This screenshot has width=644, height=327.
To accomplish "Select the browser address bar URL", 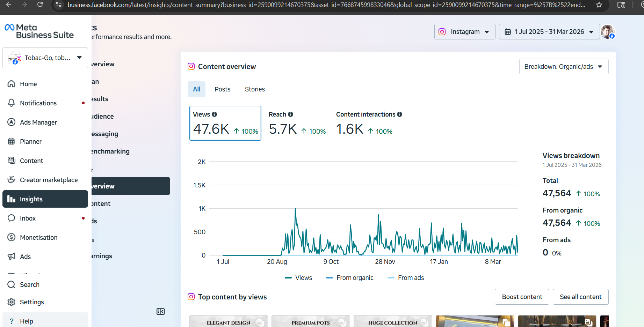I will coord(326,5).
